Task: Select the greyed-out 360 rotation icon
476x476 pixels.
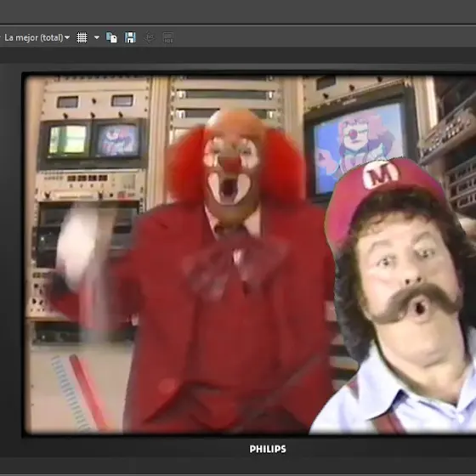Action: (x=149, y=38)
